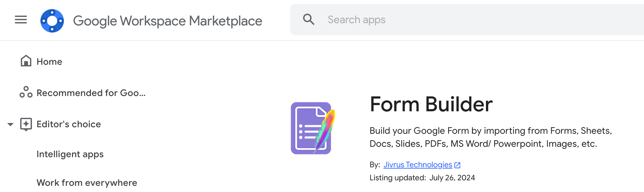Click the Form Builder heading
The image size is (644, 192).
point(431,104)
